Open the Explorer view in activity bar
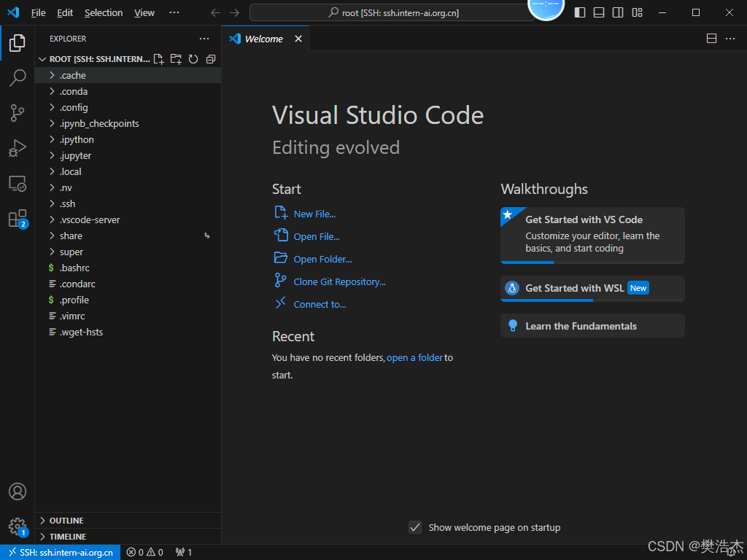This screenshot has width=747, height=560. pos(18,43)
